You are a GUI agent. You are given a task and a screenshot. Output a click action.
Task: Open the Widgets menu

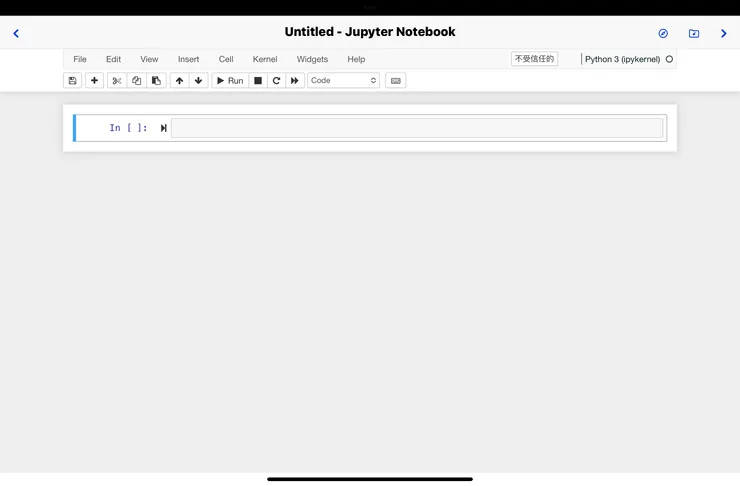(x=312, y=59)
